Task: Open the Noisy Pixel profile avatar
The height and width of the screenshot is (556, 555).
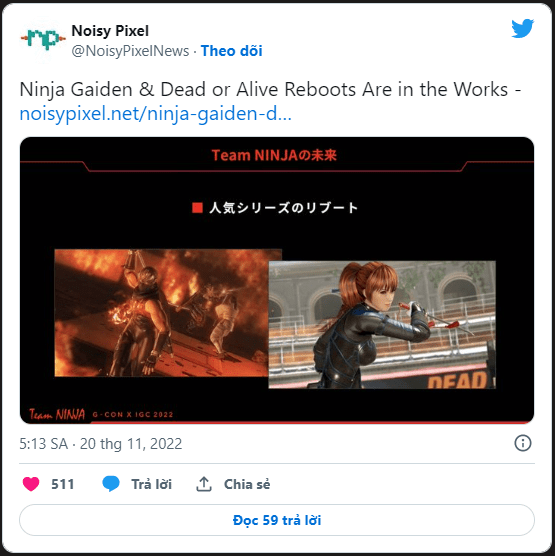Action: pyautogui.click(x=43, y=38)
